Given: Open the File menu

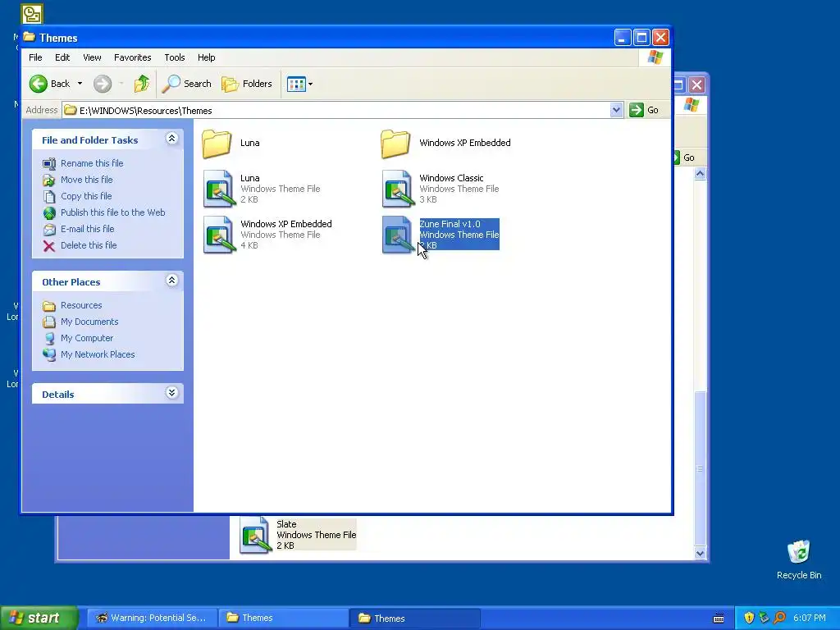Looking at the screenshot, I should pyautogui.click(x=35, y=57).
